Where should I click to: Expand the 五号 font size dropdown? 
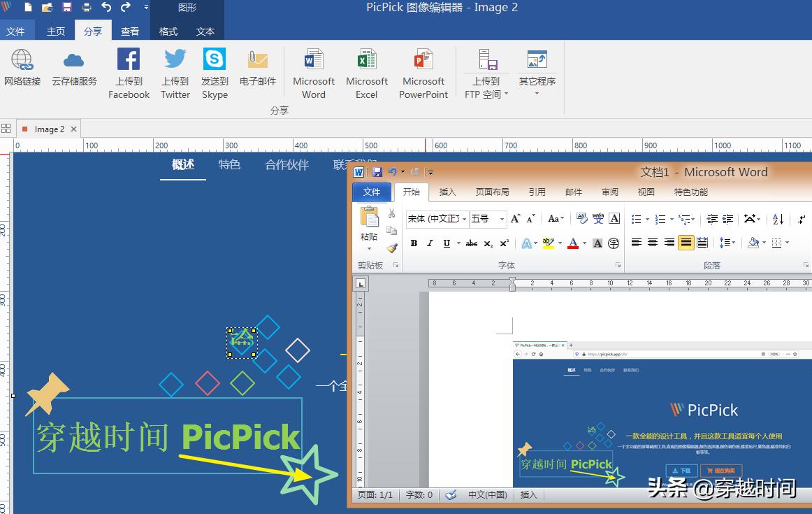click(501, 219)
